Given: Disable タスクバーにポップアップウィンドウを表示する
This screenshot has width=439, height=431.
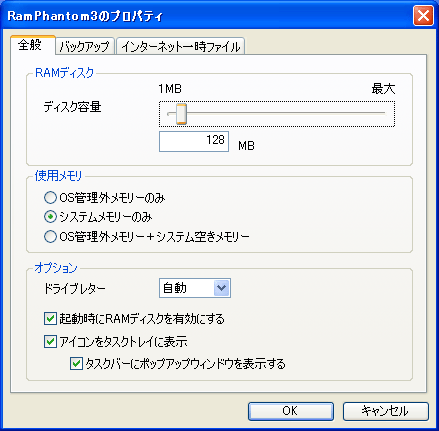Looking at the screenshot, I should 76,363.
